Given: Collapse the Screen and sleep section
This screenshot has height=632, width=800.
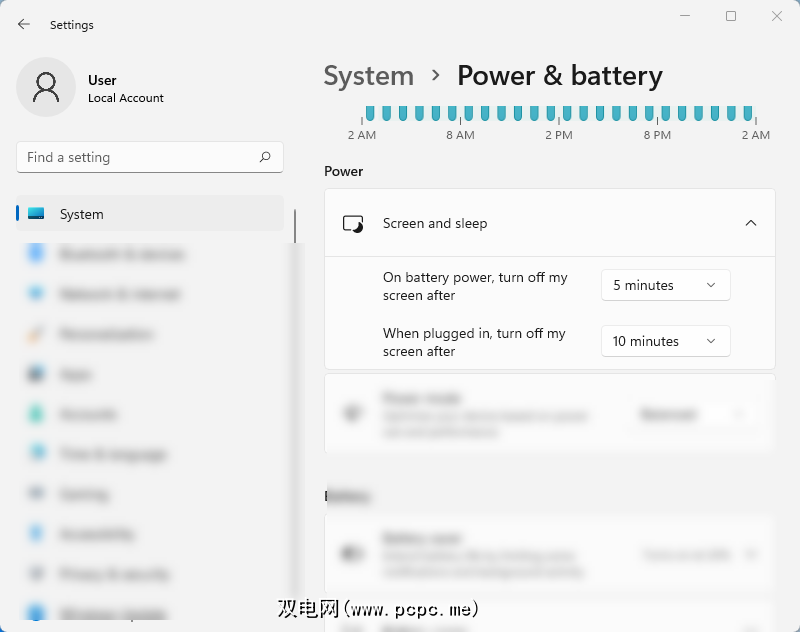Looking at the screenshot, I should pyautogui.click(x=751, y=223).
